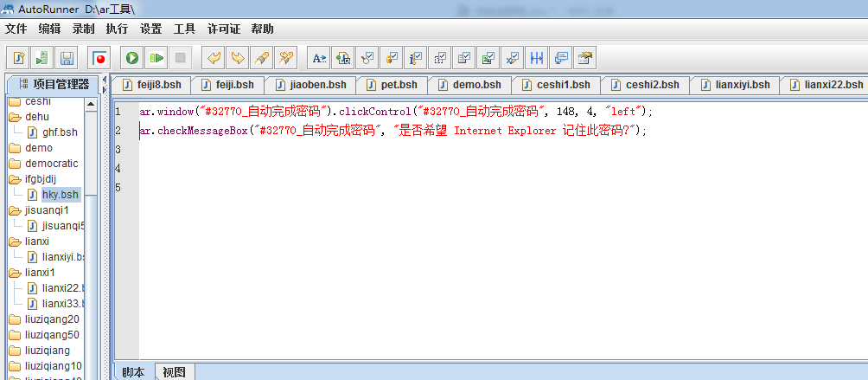
Task: Click the blue monitor message icon
Action: click(561, 57)
